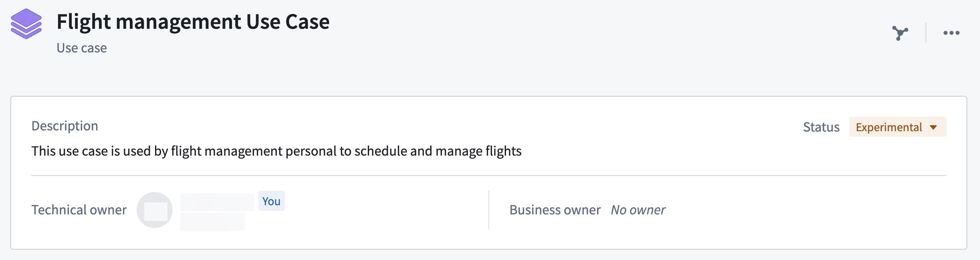Click the technical owner avatar
Viewport: 980px width, 260px height.
coord(155,210)
